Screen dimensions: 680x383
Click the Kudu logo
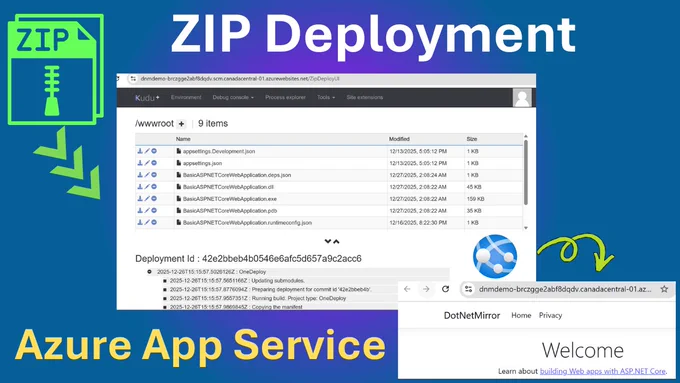click(147, 98)
